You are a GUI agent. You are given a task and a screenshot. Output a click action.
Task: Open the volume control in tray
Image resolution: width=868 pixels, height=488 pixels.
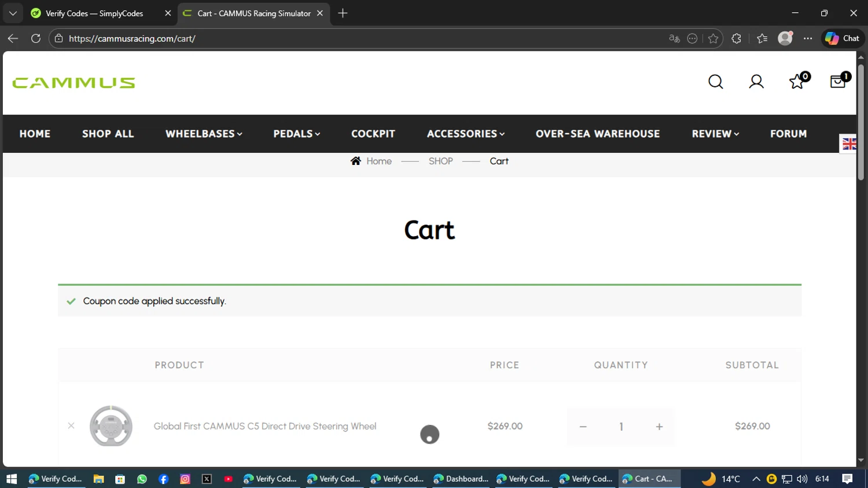(802, 479)
